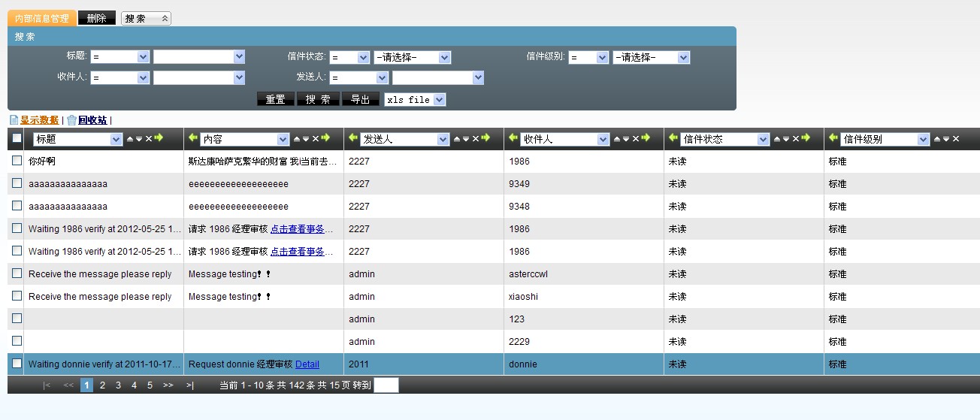Image resolution: width=980 pixels, height=420 pixels.
Task: Sort the 信件级别 column ascending
Action: point(937,139)
